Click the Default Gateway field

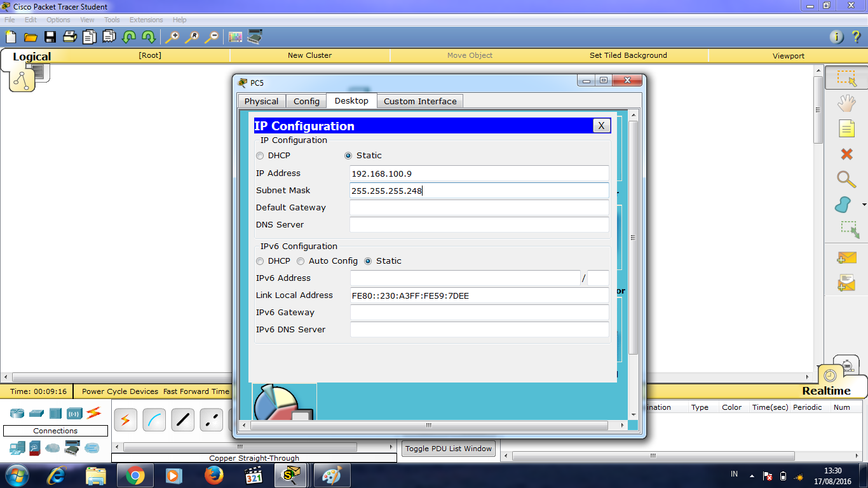pos(479,208)
